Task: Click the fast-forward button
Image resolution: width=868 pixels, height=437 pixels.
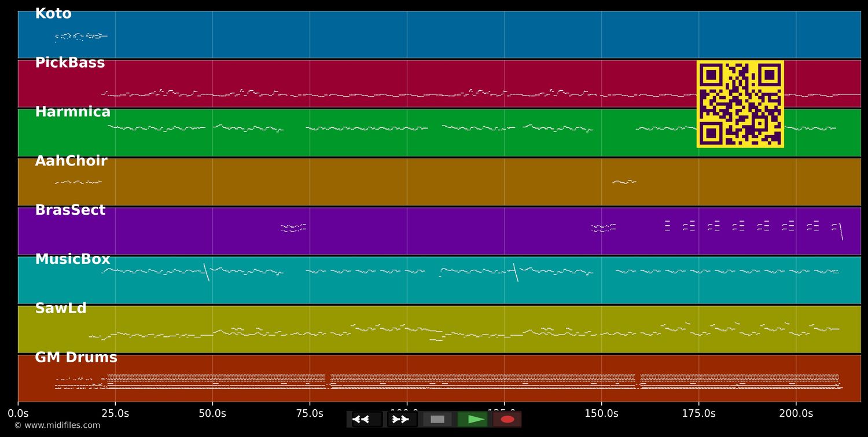Action: click(x=402, y=419)
